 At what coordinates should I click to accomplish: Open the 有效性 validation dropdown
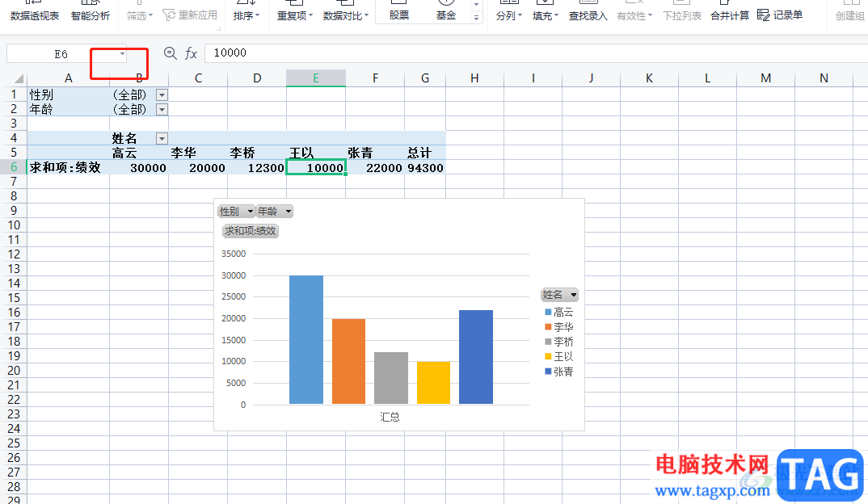[634, 12]
